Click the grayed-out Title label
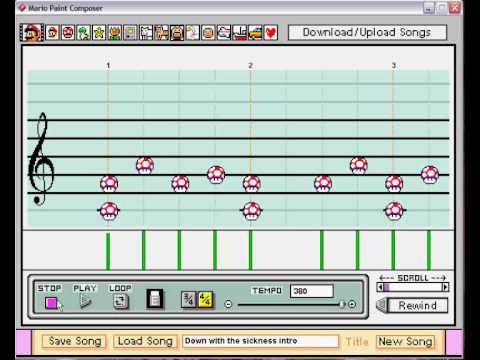This screenshot has height=360, width=480. click(x=357, y=341)
